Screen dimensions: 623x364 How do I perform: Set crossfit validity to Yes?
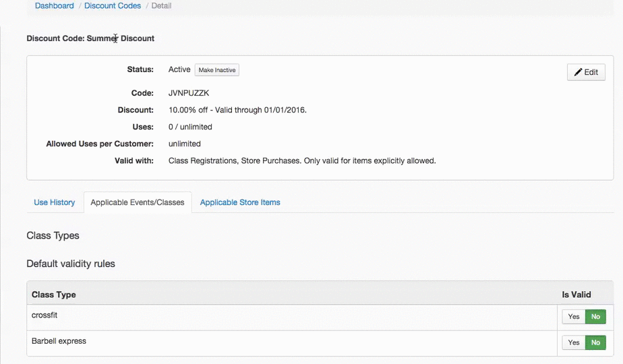pos(574,317)
